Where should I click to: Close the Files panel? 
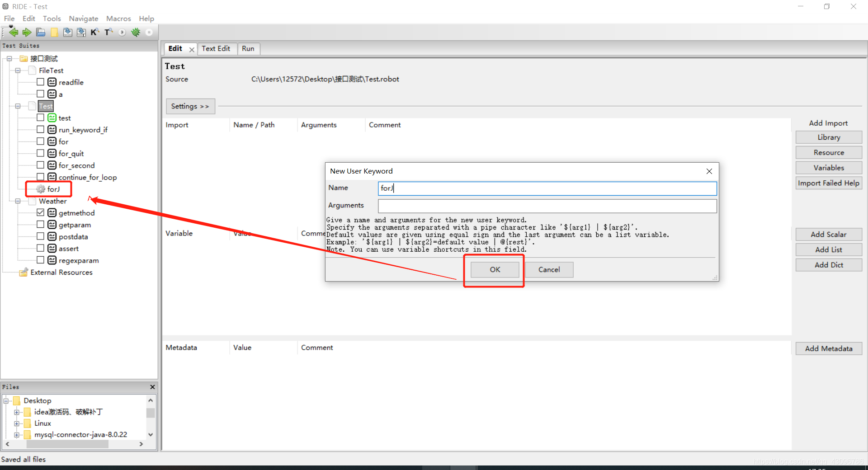152,387
